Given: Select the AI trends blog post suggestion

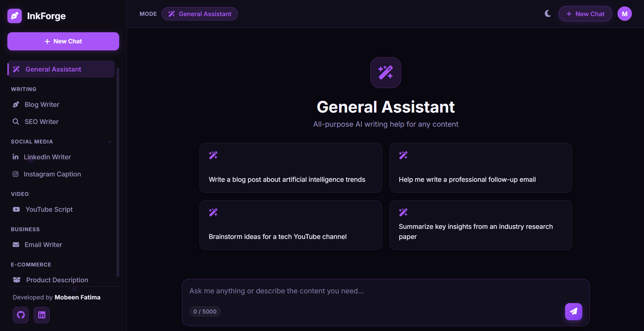Looking at the screenshot, I should pos(290,168).
